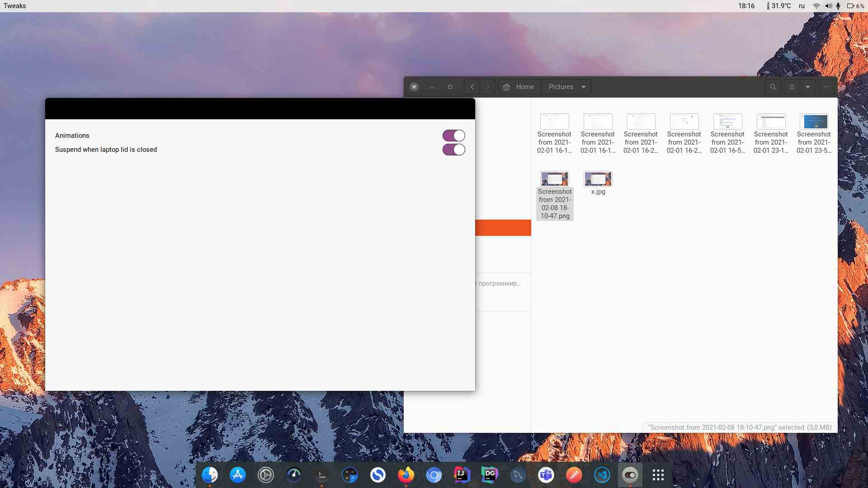This screenshot has height=488, width=868.
Task: Open the Calculator app in dock
Action: point(350,475)
